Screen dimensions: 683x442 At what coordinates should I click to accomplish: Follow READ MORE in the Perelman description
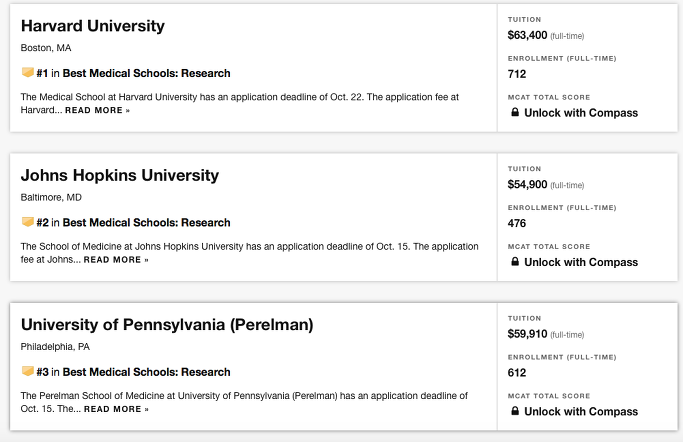point(116,409)
